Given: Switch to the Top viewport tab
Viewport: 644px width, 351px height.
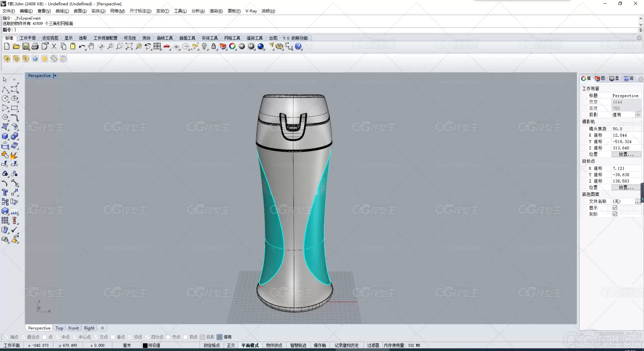Looking at the screenshot, I should 60,328.
